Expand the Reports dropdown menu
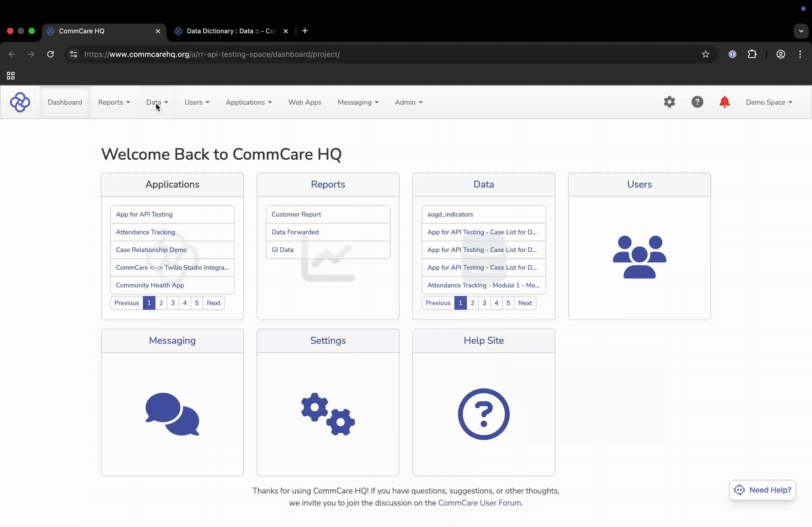 [x=114, y=102]
